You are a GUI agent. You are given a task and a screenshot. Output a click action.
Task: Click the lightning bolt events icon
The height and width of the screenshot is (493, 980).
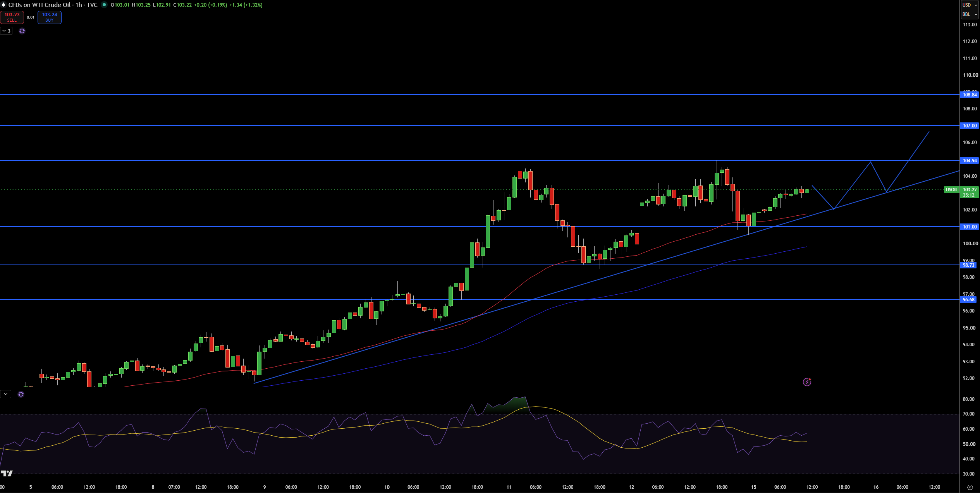pos(807,382)
